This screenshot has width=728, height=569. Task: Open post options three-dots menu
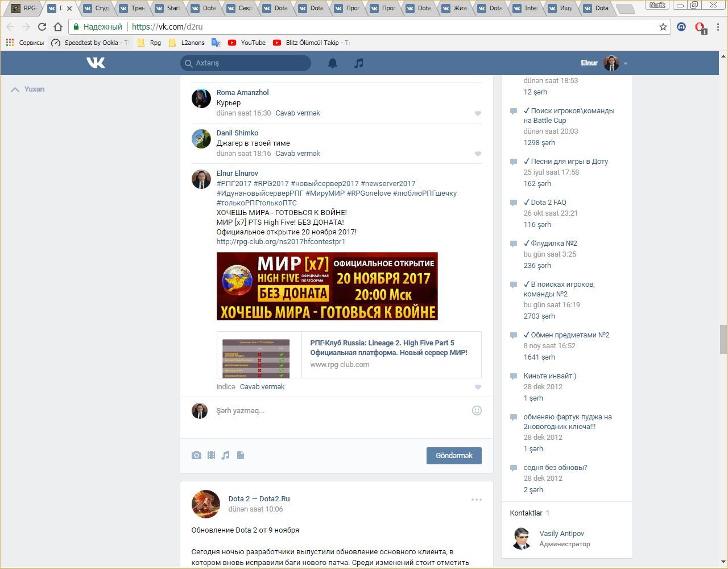[x=477, y=500]
